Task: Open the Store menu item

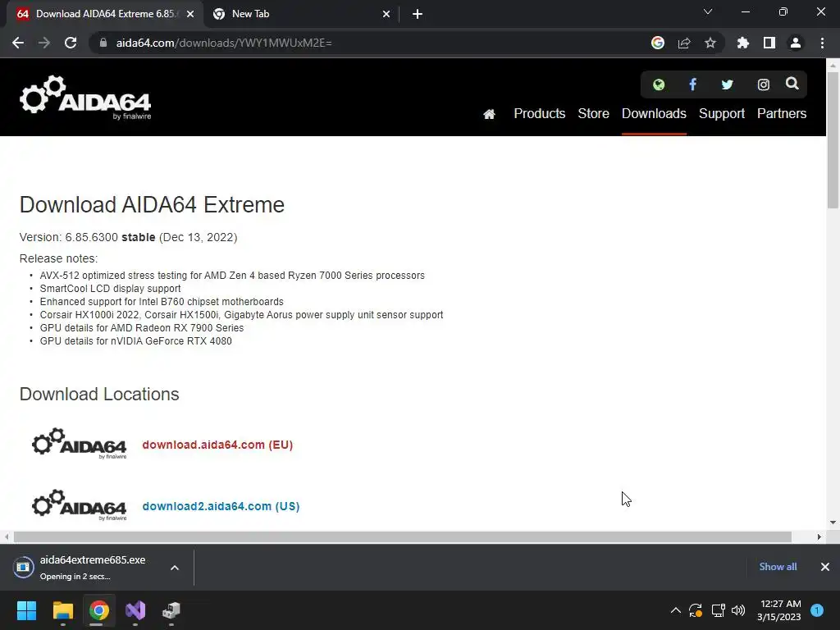Action: [x=593, y=113]
